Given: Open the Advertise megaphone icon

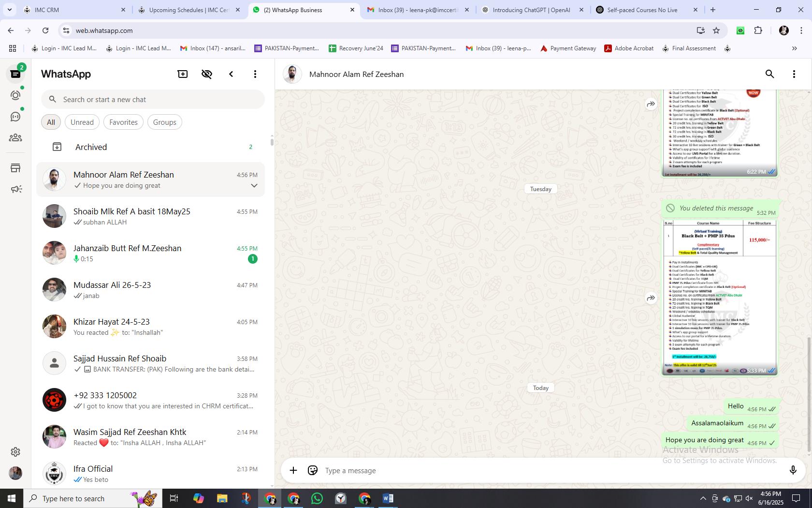Looking at the screenshot, I should (x=15, y=189).
